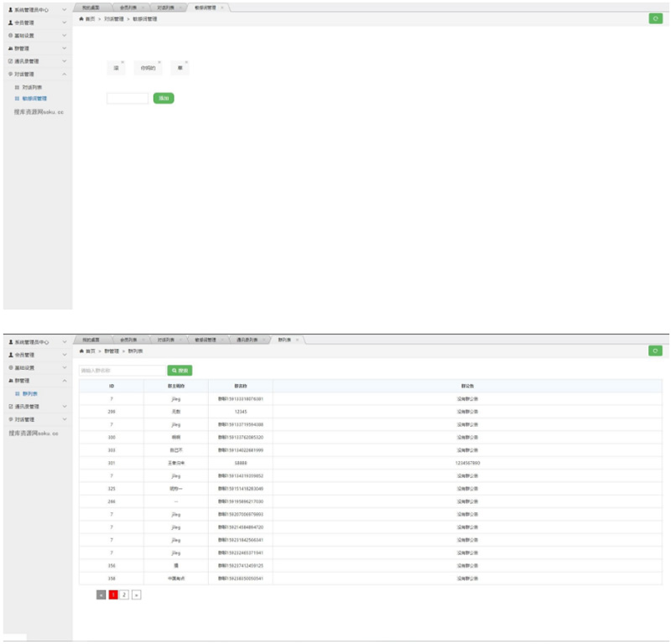
Task: Click the green refresh icon on 群列表 page
Action: [655, 351]
